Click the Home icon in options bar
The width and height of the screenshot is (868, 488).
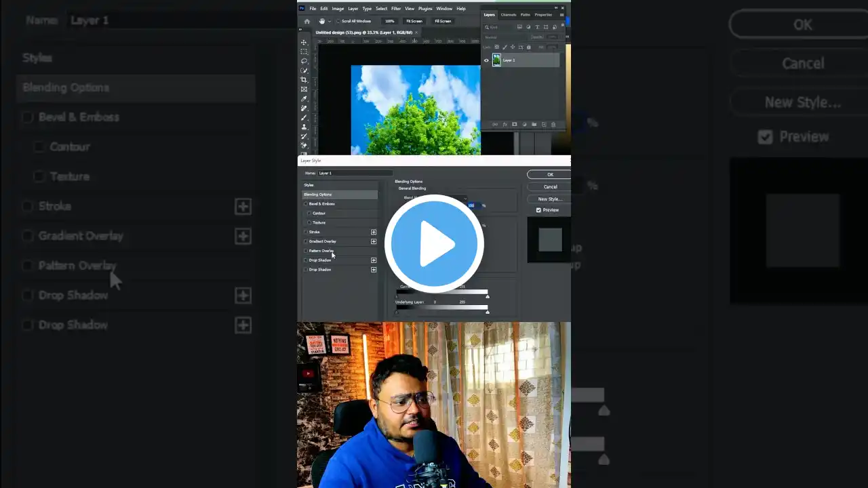(x=307, y=21)
